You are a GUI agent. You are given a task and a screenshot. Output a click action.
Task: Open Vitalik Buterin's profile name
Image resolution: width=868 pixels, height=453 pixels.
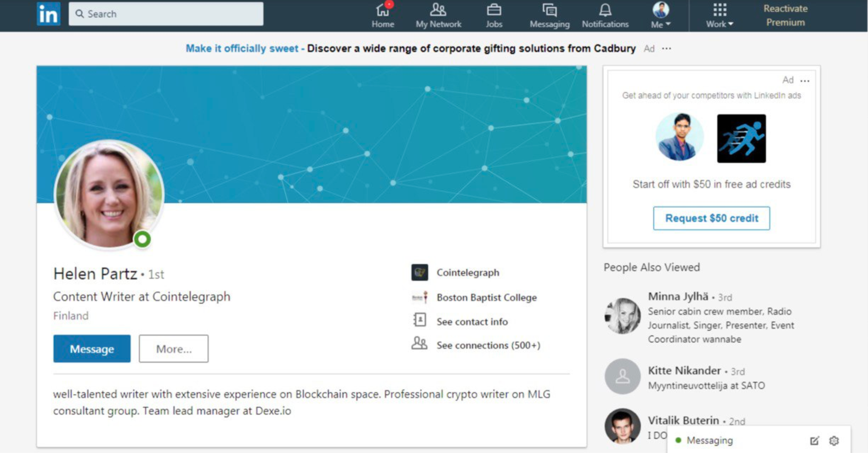pyautogui.click(x=683, y=420)
